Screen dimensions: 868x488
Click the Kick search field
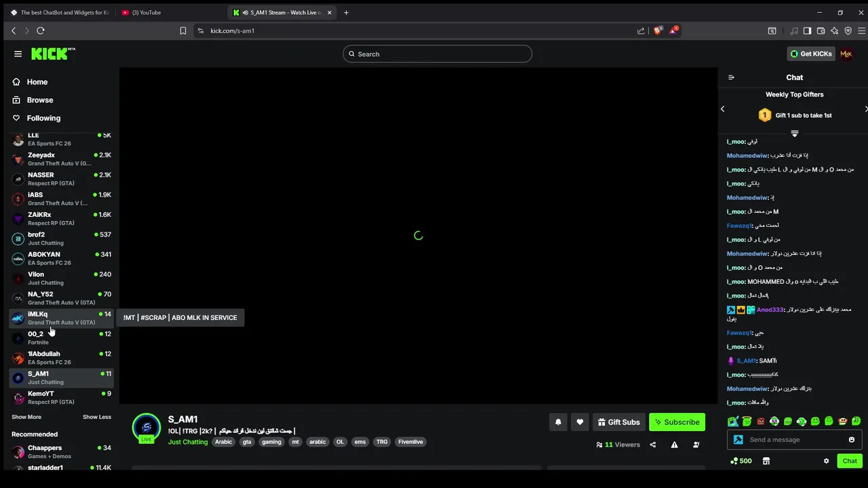click(x=437, y=54)
